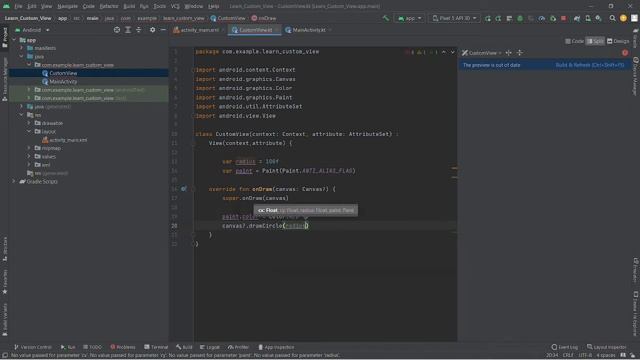Open the Refactor menu
Screen dimensions: 640x360
click(x=109, y=6)
